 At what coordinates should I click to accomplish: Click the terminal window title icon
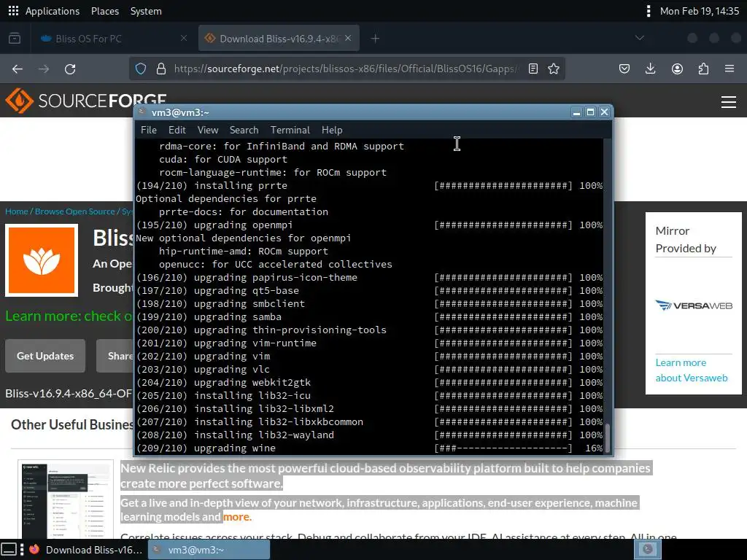142,112
